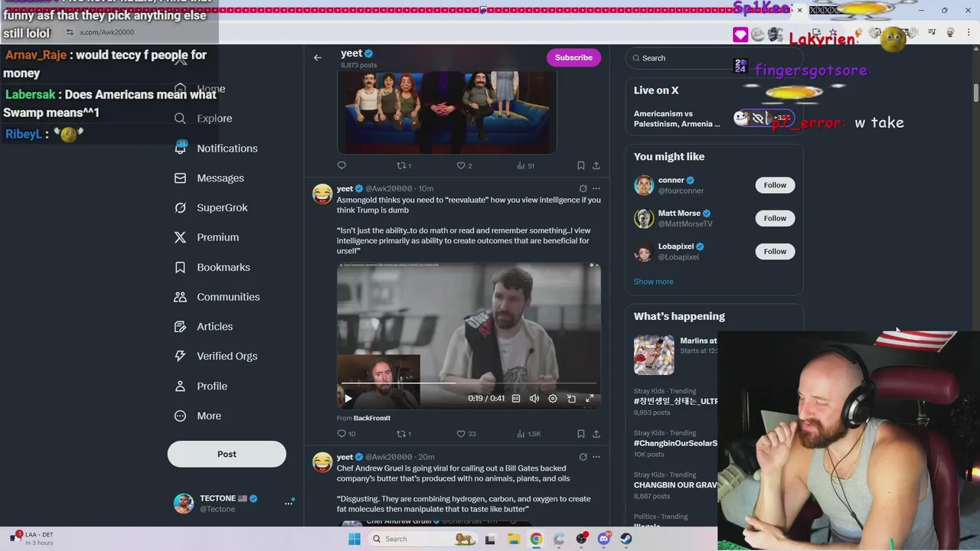Click the Communities people icon

coord(180,297)
